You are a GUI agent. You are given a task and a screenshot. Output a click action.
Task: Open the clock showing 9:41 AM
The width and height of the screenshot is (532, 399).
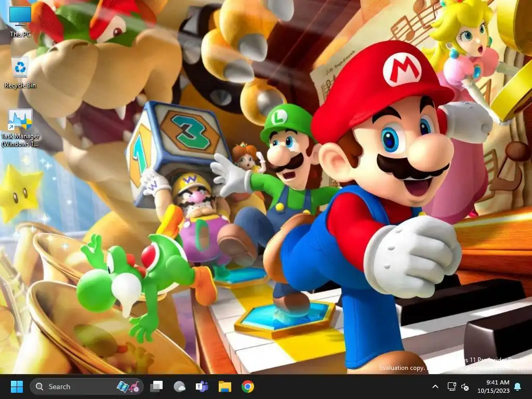pos(494,387)
